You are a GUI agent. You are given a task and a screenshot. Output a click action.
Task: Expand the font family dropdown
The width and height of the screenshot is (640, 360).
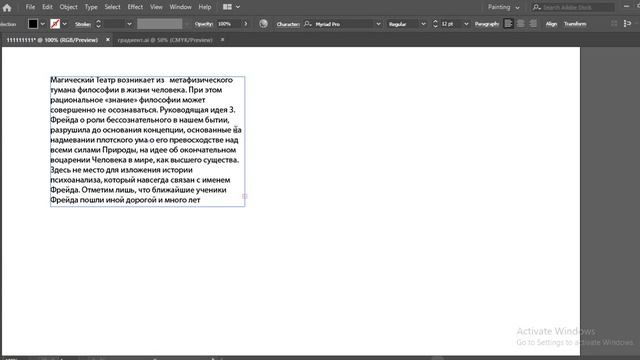[378, 24]
